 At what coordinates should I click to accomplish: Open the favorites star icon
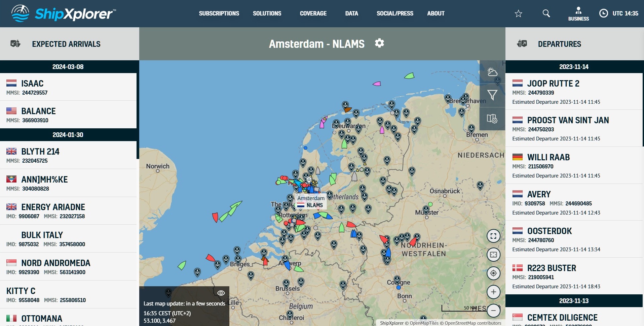pyautogui.click(x=518, y=13)
